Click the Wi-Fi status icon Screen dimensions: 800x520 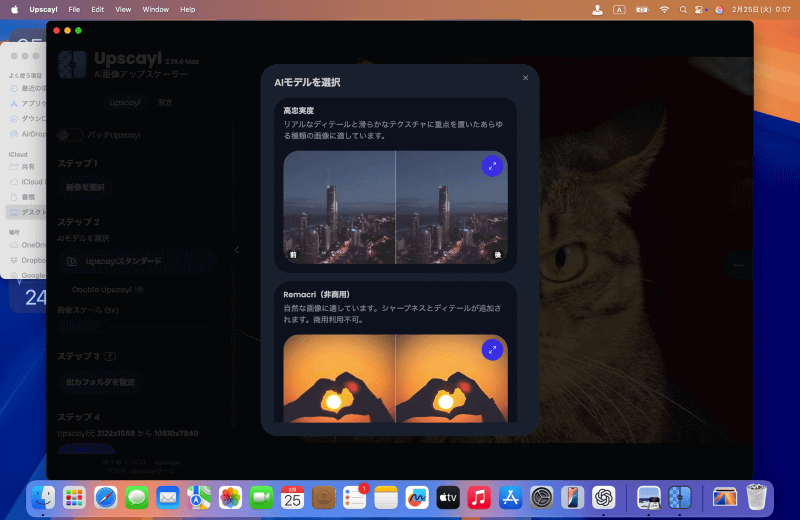pos(664,9)
